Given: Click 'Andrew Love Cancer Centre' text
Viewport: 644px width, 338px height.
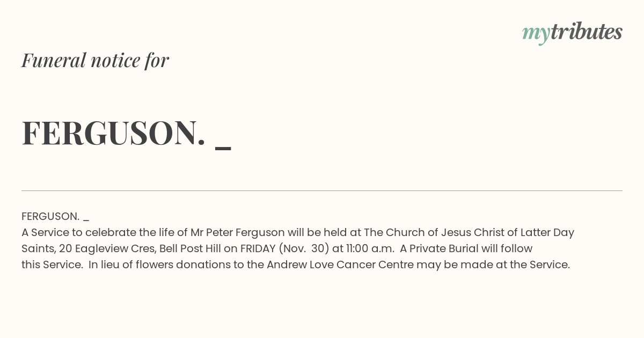Looking at the screenshot, I should click(340, 265).
